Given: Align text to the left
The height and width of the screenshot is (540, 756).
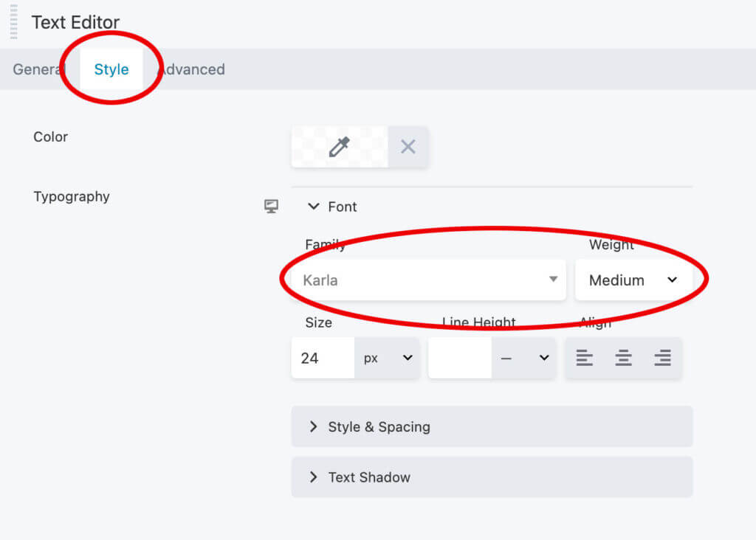Looking at the screenshot, I should (x=585, y=358).
